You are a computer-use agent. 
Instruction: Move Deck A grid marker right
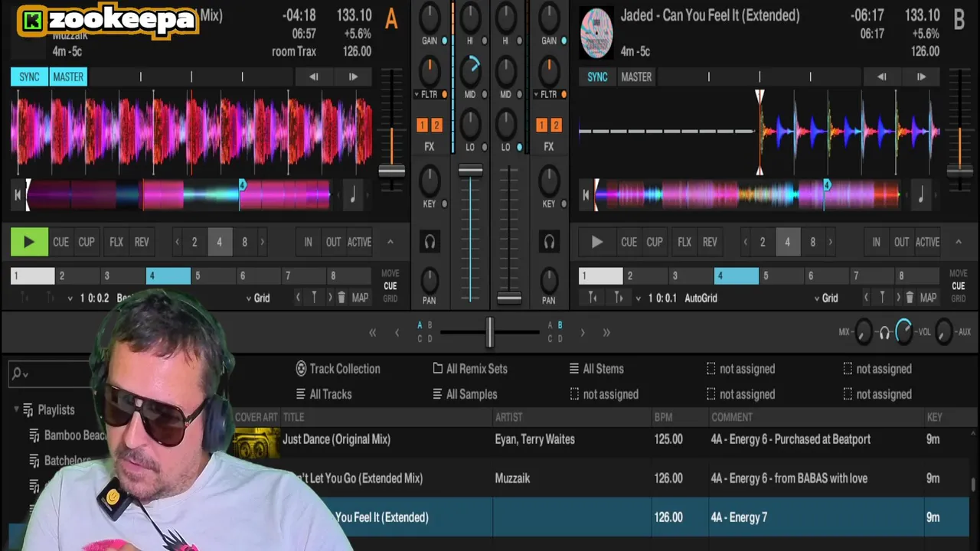click(330, 298)
